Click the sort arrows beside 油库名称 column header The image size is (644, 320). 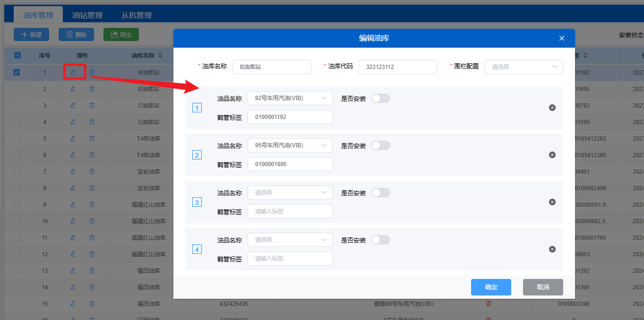tap(160, 55)
